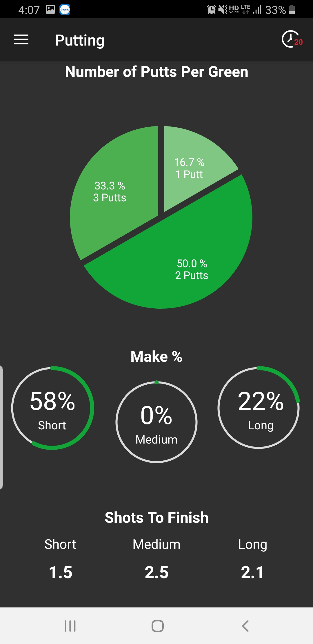
Task: Tap the clock history icon showing 20
Action: pos(292,39)
